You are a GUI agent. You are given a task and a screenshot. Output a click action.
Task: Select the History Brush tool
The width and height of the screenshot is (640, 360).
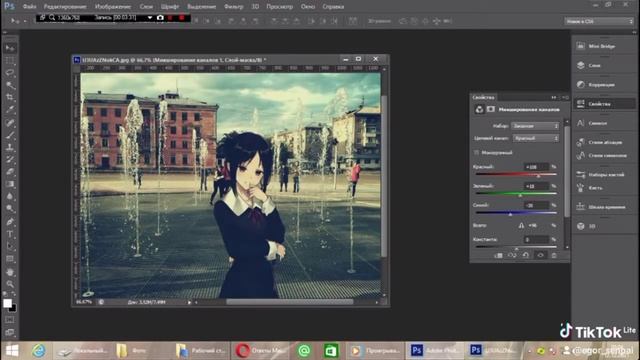pyautogui.click(x=10, y=159)
